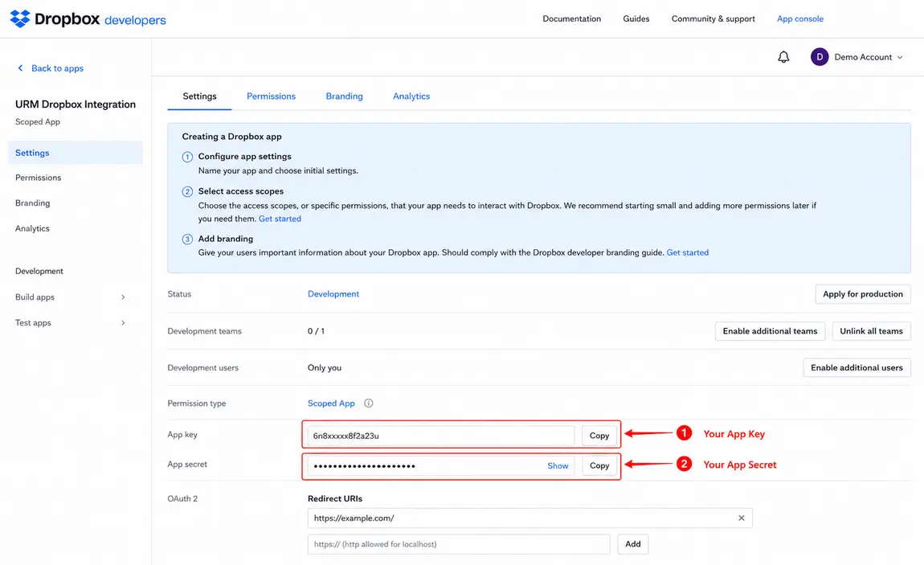Open Get started link for access scopes
This screenshot has height=565, width=924.
[280, 219]
